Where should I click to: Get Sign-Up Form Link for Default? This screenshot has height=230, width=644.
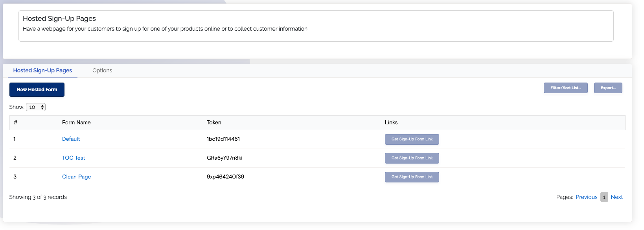(x=412, y=139)
